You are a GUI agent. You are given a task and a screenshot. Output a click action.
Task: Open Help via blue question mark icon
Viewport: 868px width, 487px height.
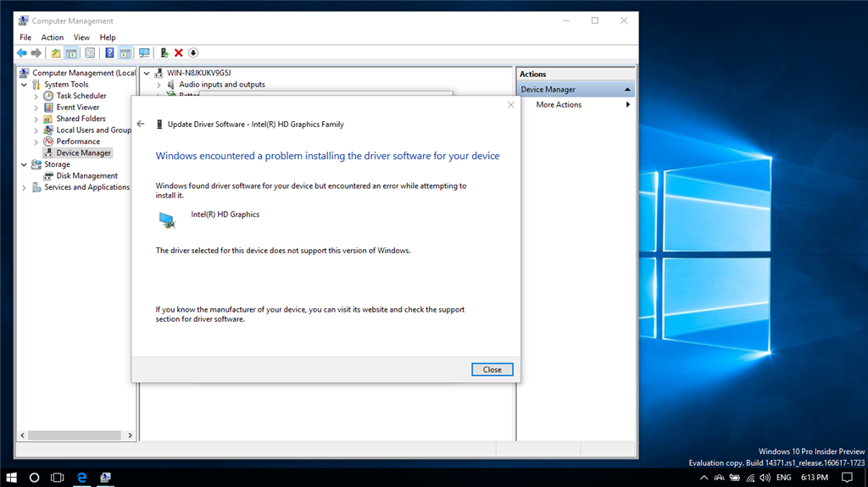109,53
